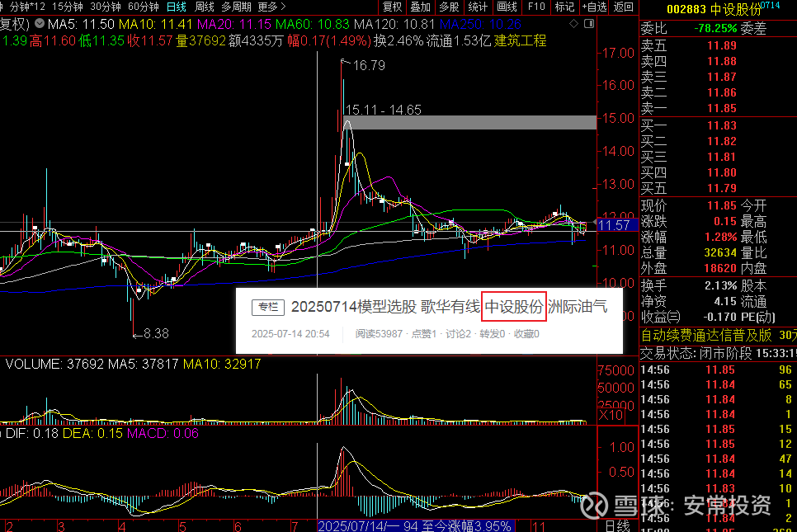Click the MA250 indicator label

pos(480,24)
